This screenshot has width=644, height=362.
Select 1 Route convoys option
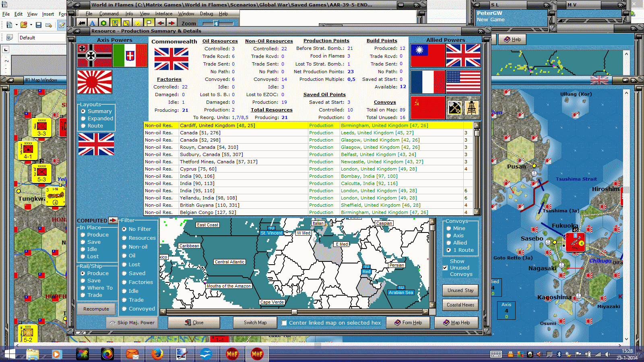[x=448, y=250]
